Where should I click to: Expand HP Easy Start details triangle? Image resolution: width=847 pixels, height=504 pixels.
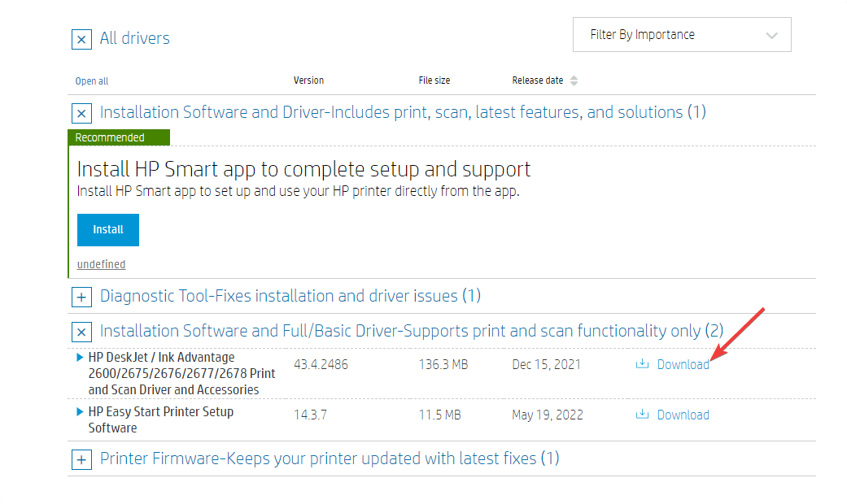coord(80,412)
